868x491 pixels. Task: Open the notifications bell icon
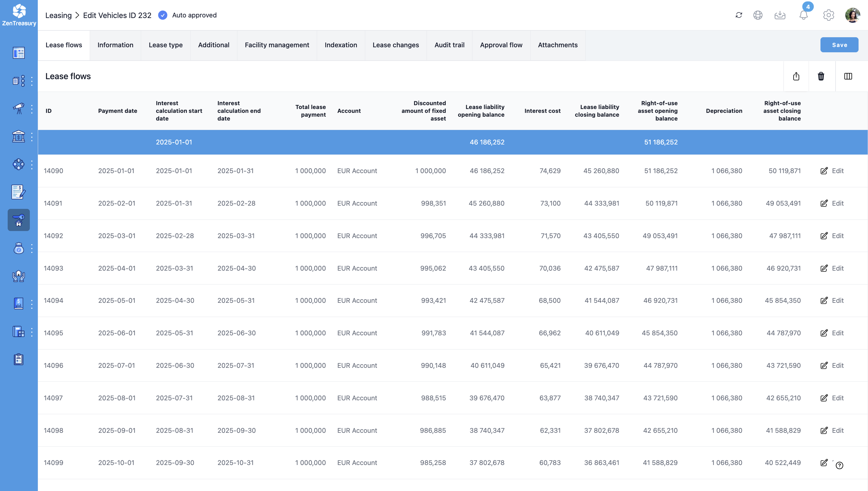(x=803, y=15)
